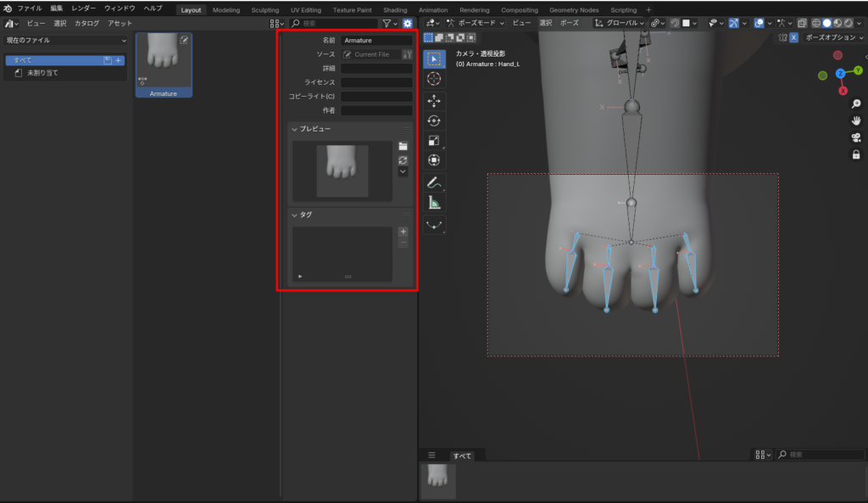Click the camera view icon in viewport

coord(856,137)
